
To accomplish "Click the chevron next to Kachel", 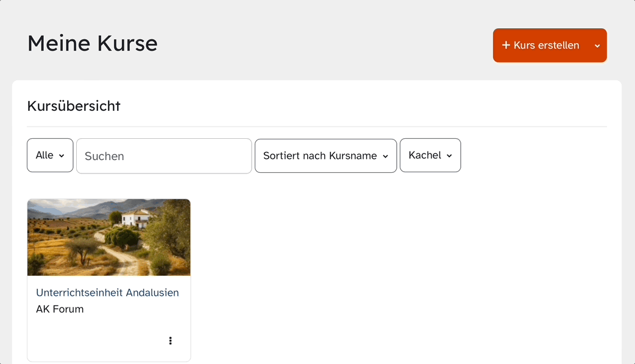I will pyautogui.click(x=449, y=156).
